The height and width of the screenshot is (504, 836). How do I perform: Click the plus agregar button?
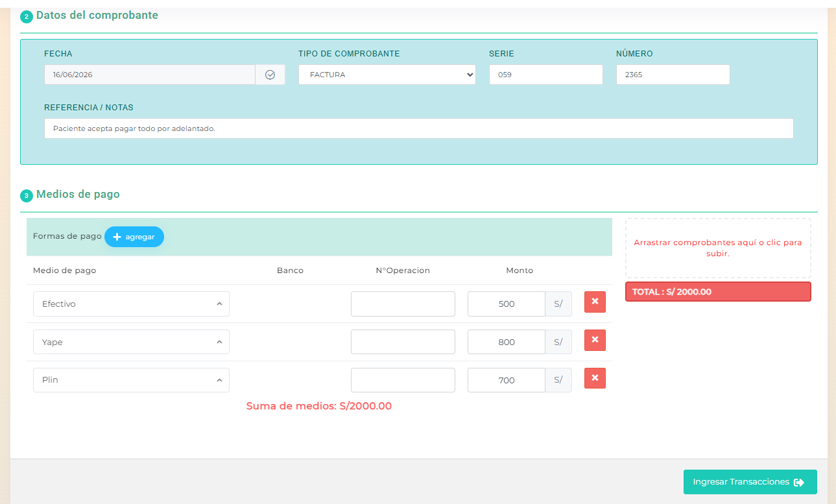click(x=134, y=237)
